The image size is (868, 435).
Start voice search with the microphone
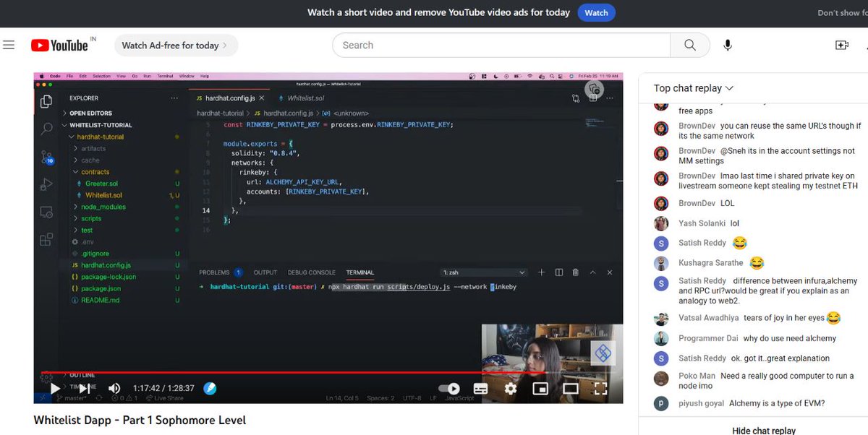tap(728, 46)
